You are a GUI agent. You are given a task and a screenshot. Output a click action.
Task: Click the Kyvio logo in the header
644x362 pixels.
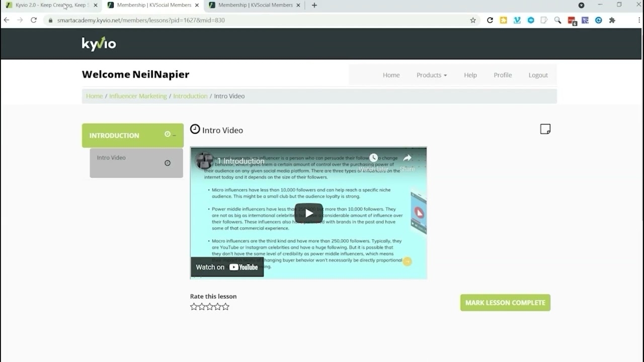tap(99, 44)
